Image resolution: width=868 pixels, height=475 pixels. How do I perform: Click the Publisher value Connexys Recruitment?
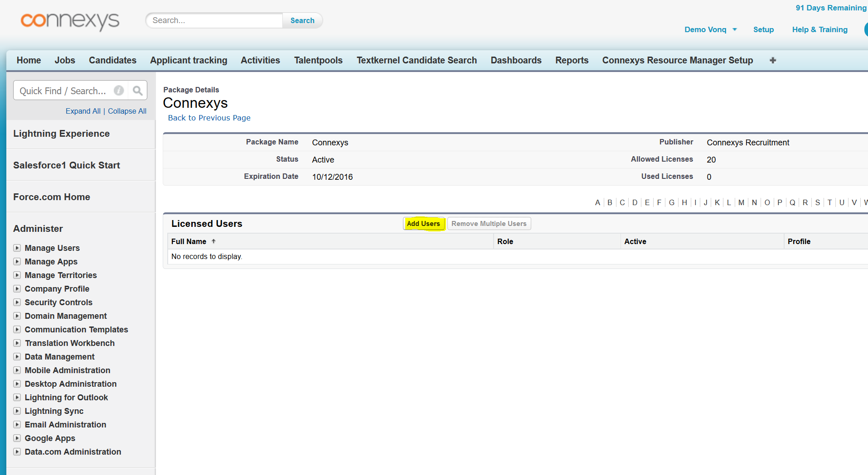coord(748,143)
